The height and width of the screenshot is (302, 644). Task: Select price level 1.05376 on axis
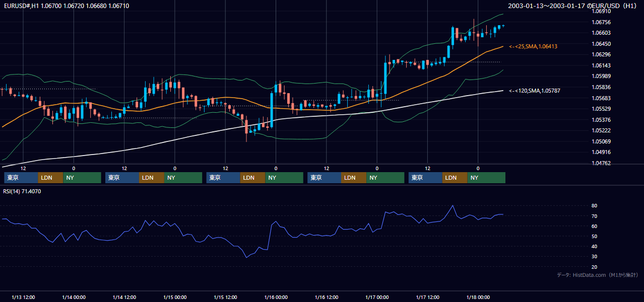(x=601, y=120)
